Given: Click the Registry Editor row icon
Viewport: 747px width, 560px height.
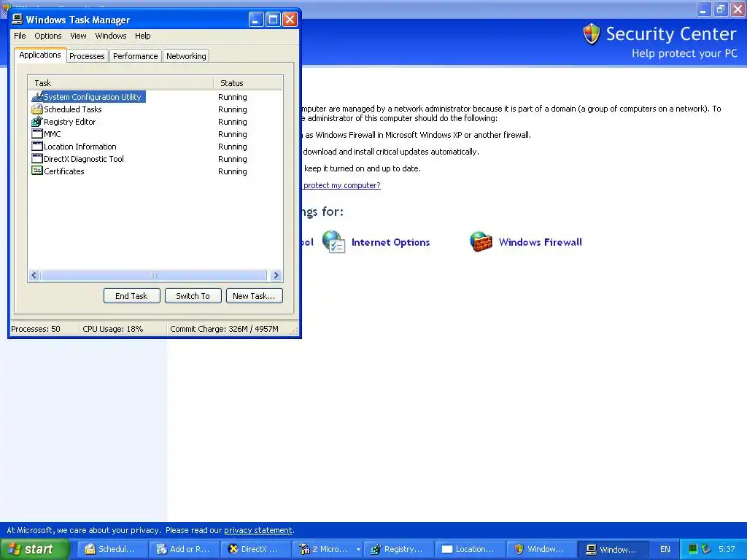Looking at the screenshot, I should pos(37,122).
